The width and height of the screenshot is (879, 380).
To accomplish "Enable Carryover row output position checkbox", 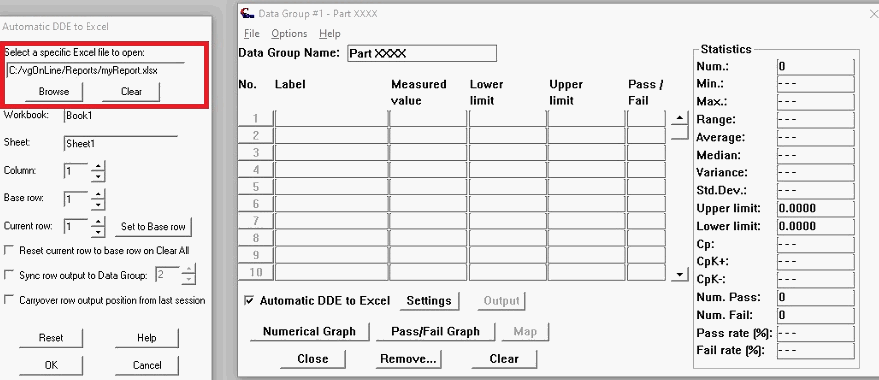I will [x=8, y=300].
